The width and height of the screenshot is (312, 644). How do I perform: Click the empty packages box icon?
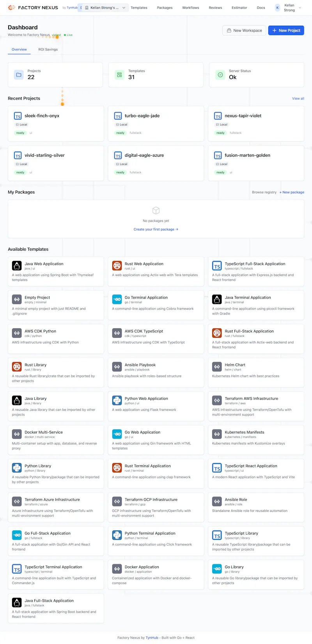coord(156,211)
